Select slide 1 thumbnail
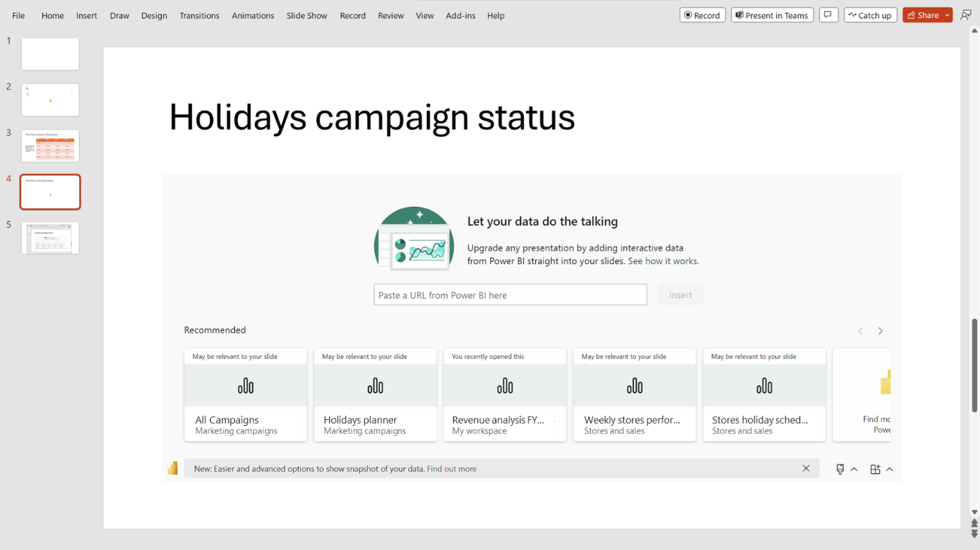The width and height of the screenshot is (980, 550). pos(50,54)
